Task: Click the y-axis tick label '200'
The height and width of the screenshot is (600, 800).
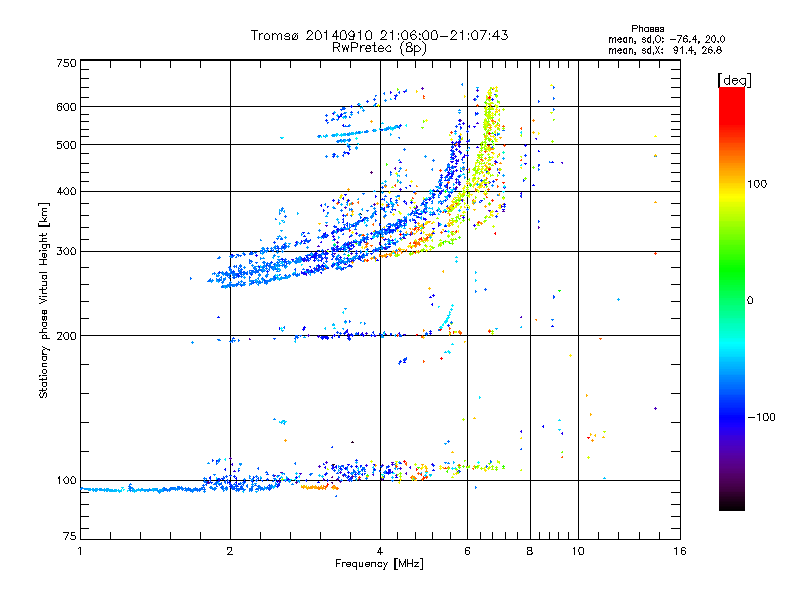Action: (x=66, y=336)
